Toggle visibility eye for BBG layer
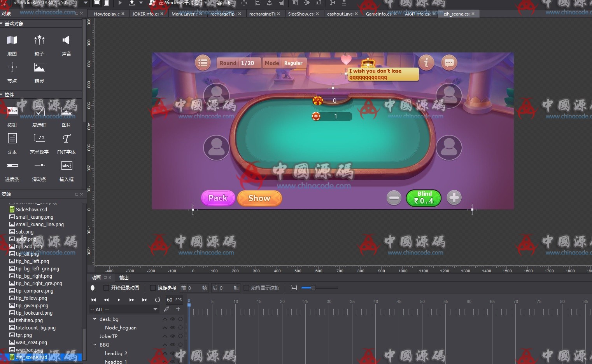The image size is (592, 364). pos(172,345)
